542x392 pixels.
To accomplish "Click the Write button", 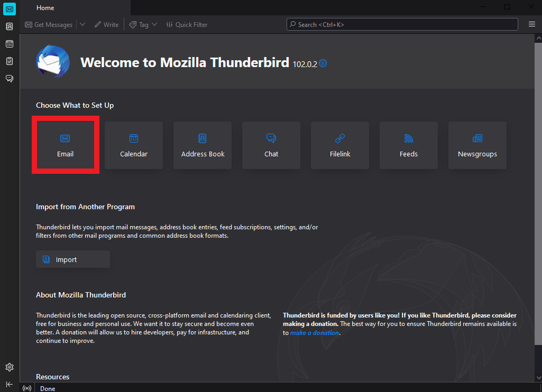I will pyautogui.click(x=106, y=25).
